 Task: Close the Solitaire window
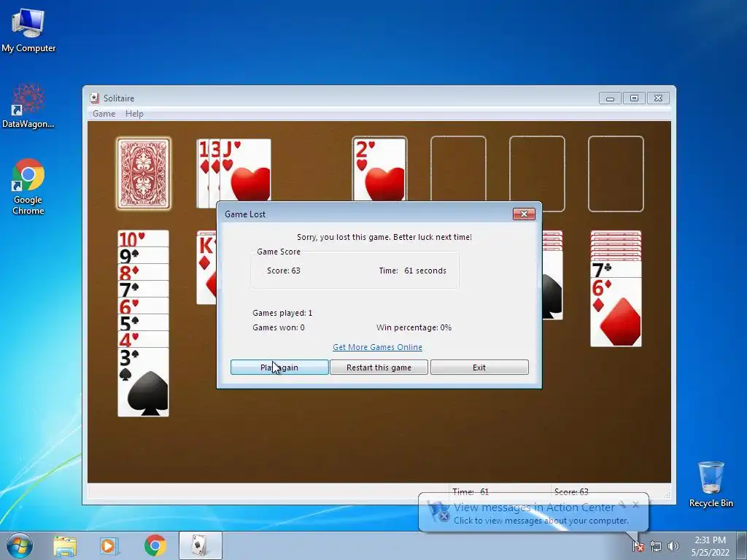tap(658, 98)
